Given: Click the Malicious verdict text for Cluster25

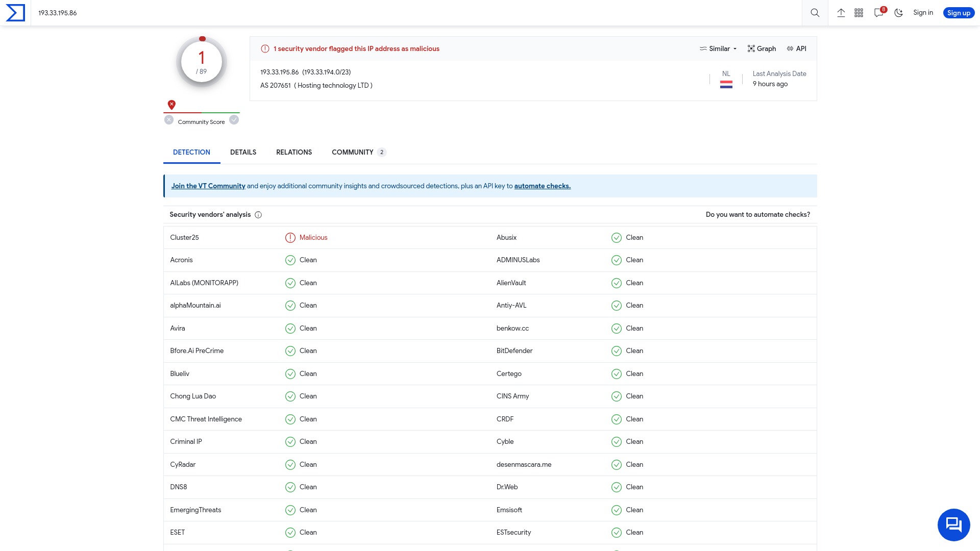Looking at the screenshot, I should (x=313, y=238).
